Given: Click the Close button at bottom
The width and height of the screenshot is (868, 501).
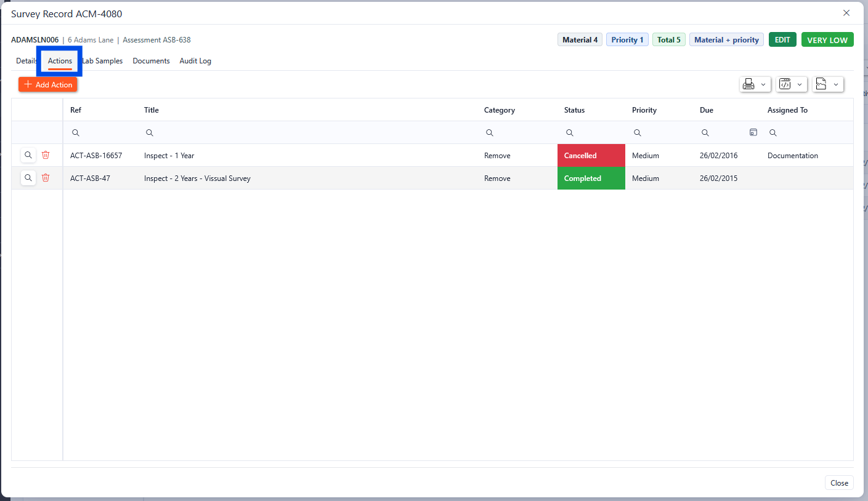Looking at the screenshot, I should click(x=838, y=483).
